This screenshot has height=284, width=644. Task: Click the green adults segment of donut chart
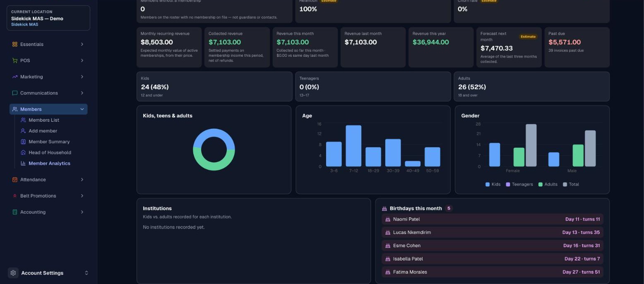click(x=214, y=167)
